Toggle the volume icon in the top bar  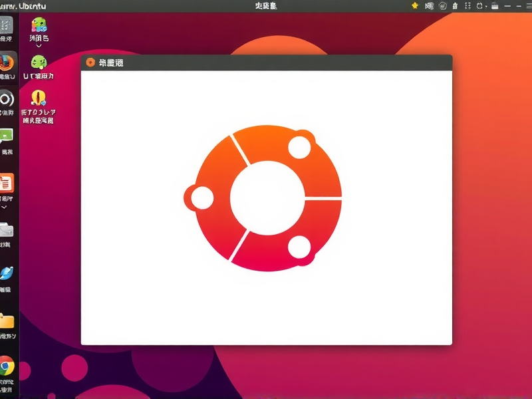pyautogui.click(x=442, y=6)
